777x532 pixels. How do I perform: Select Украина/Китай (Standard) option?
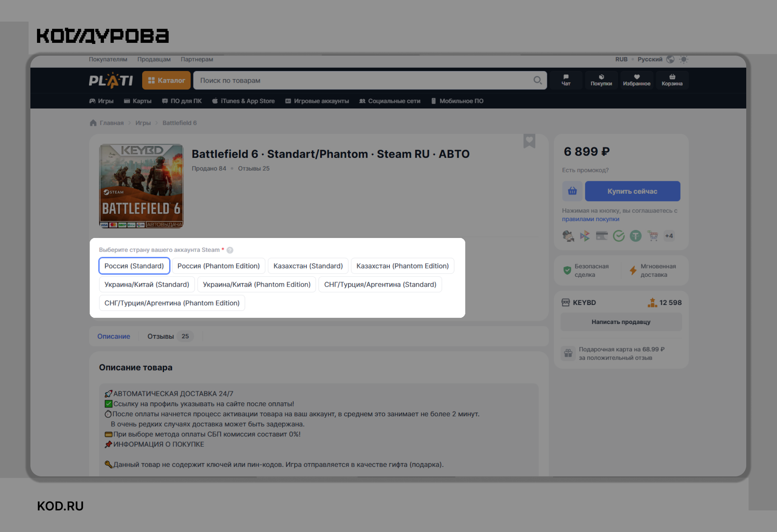tap(147, 284)
